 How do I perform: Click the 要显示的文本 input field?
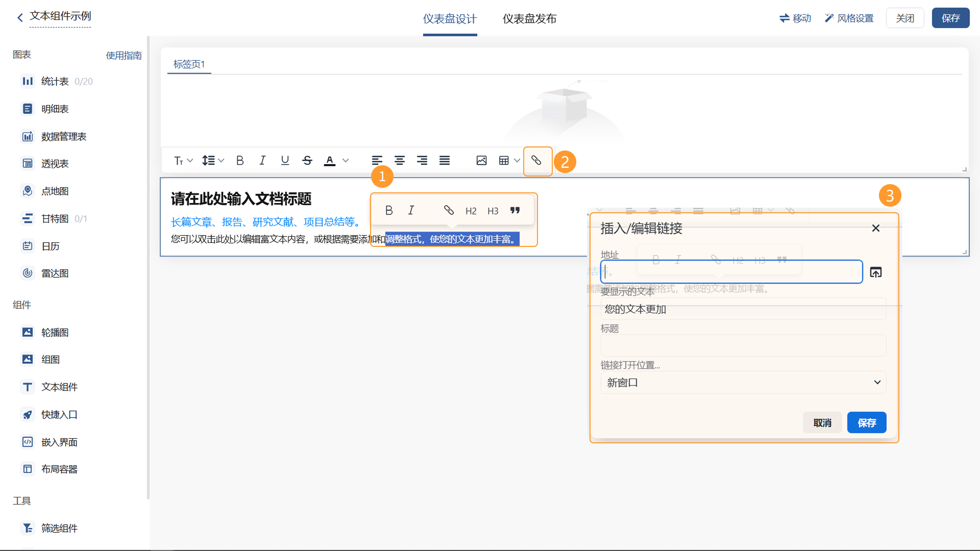pyautogui.click(x=743, y=309)
